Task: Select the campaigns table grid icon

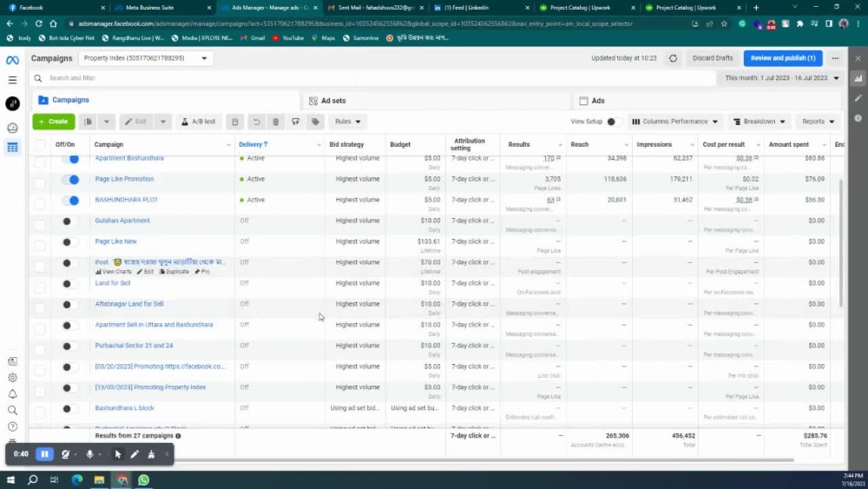Action: point(12,148)
